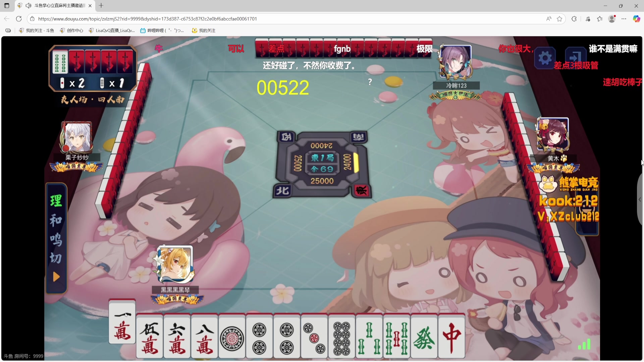
Task: Open Edge Settings and more menu
Action: (624, 19)
